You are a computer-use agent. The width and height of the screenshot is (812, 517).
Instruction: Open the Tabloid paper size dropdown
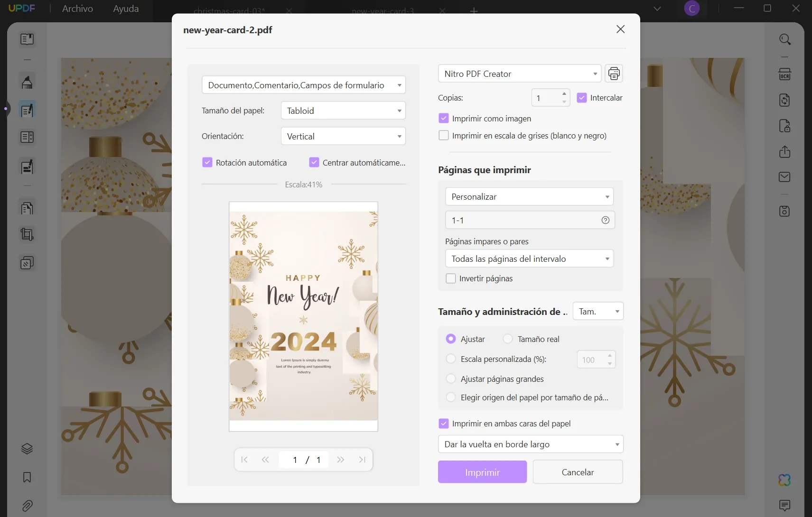tap(343, 111)
